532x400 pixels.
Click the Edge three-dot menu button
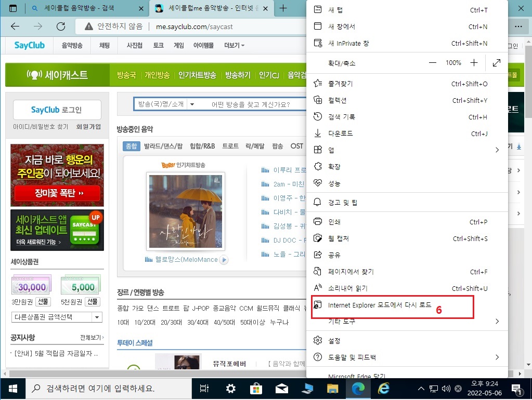coord(518,26)
